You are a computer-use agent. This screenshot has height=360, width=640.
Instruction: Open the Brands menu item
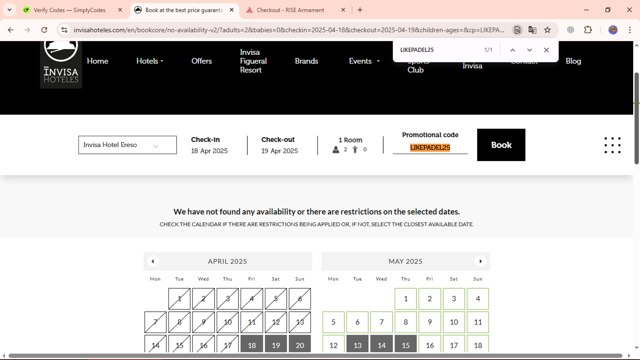pyautogui.click(x=306, y=61)
